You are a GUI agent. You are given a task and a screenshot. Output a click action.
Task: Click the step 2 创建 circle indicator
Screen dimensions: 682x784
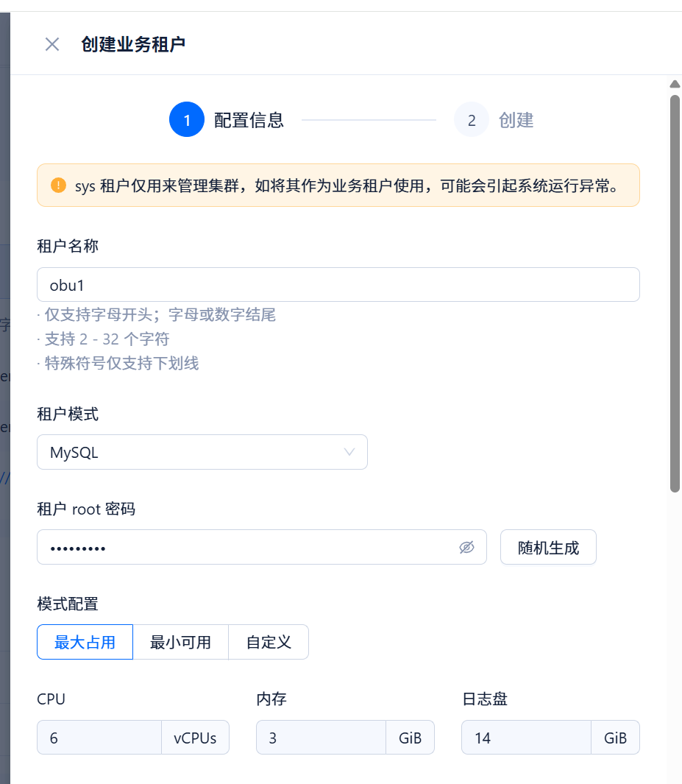(472, 119)
